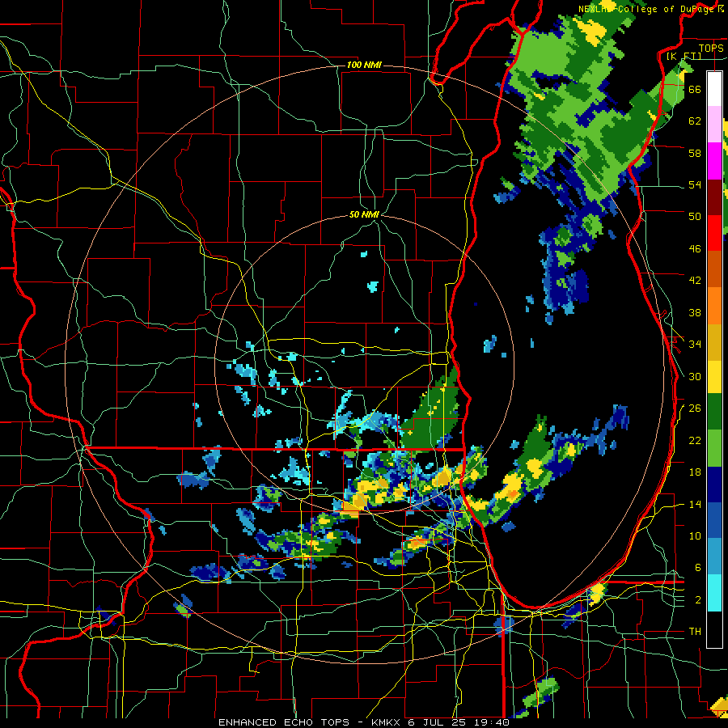Screen dimensions: 728x728
Task: Click the 100 NMI range ring label
Action: [364, 65]
